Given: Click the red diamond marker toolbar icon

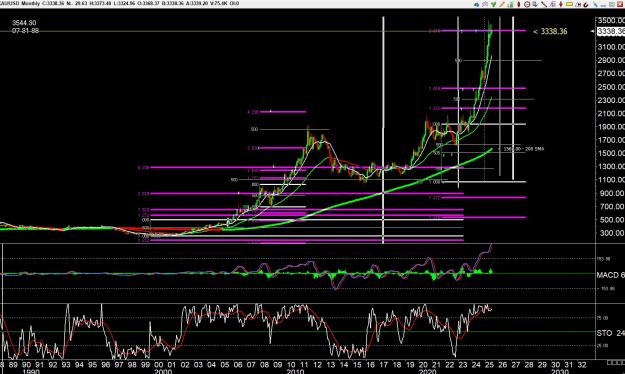Looking at the screenshot, I should coord(561,4).
